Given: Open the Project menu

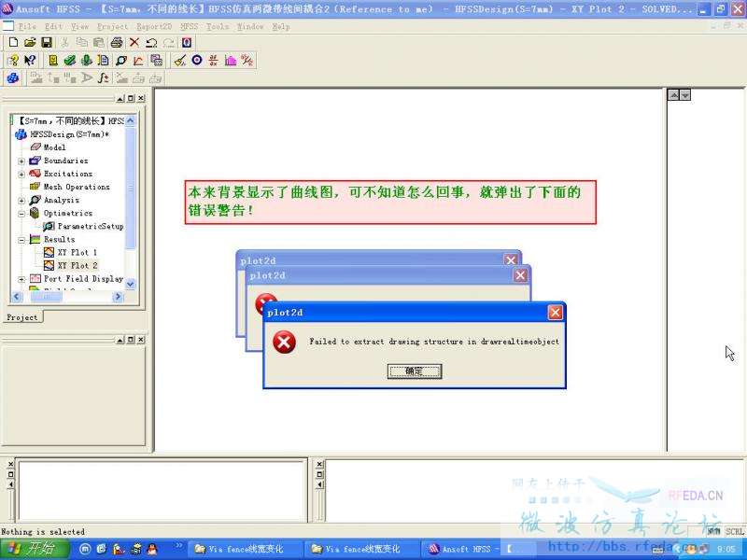Looking at the screenshot, I should tap(112, 27).
